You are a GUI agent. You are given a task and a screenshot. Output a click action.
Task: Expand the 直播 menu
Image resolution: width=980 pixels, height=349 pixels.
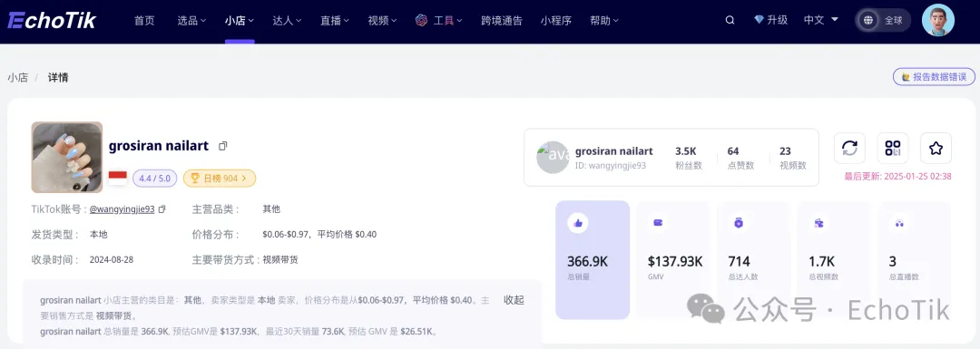(334, 20)
